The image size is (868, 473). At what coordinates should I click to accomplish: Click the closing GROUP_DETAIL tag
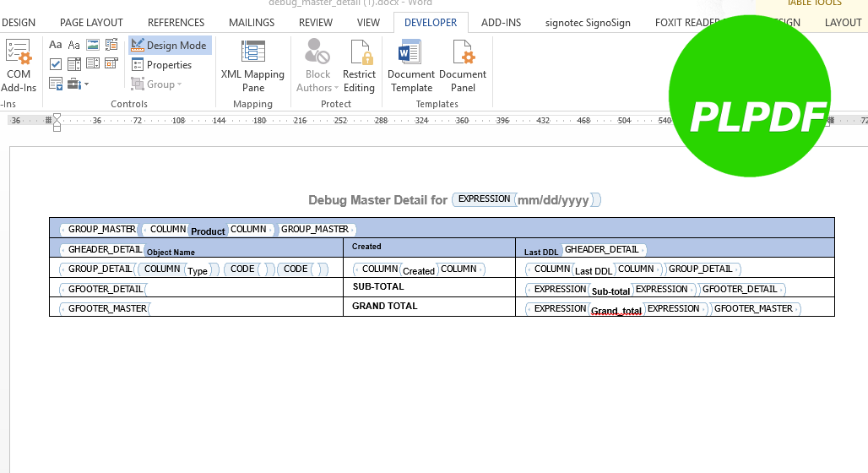coord(702,269)
